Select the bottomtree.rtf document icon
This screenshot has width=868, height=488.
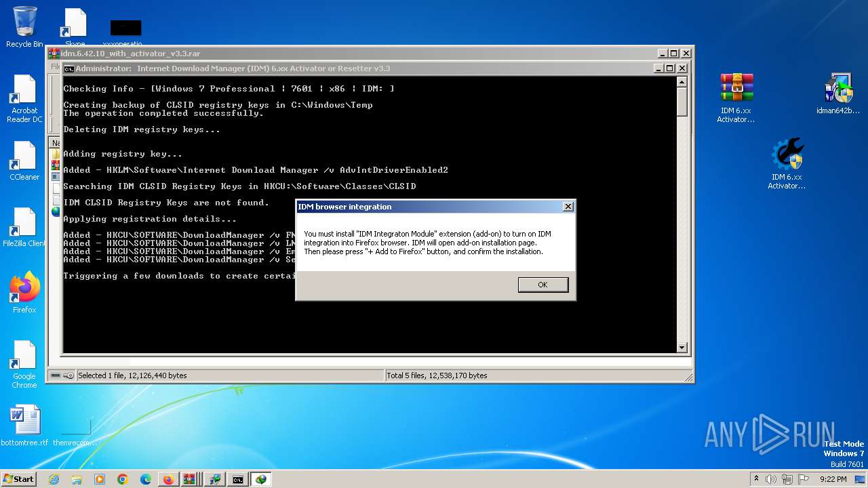pos(24,426)
